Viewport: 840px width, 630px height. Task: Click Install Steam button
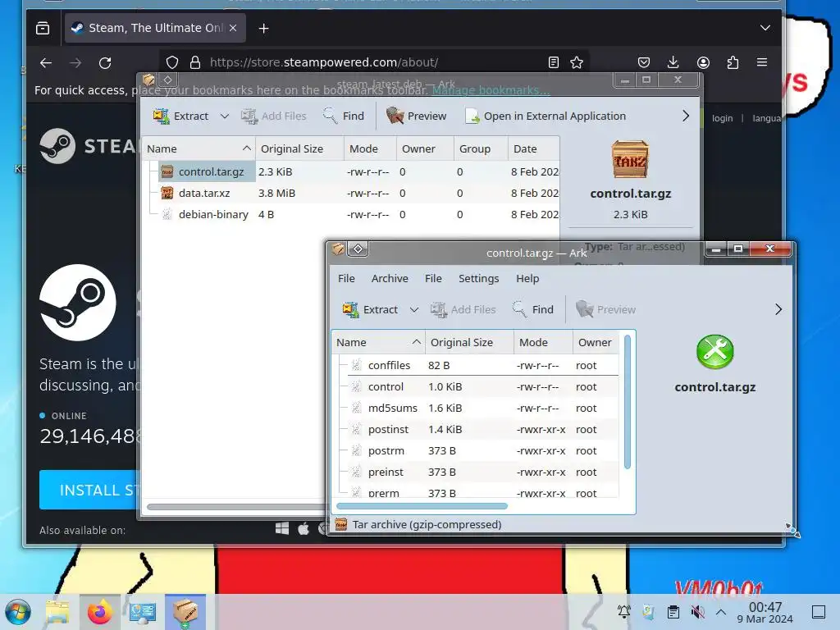point(89,490)
